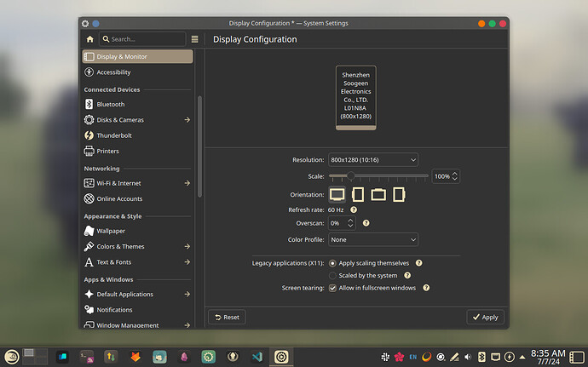Select the fourth orientation icon
The width and height of the screenshot is (588, 367).
point(398,194)
